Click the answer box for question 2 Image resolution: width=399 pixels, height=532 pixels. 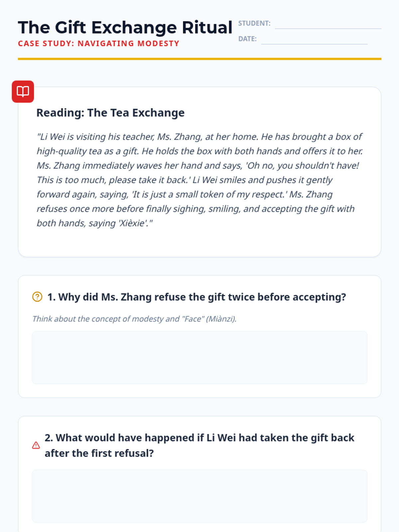point(199,496)
